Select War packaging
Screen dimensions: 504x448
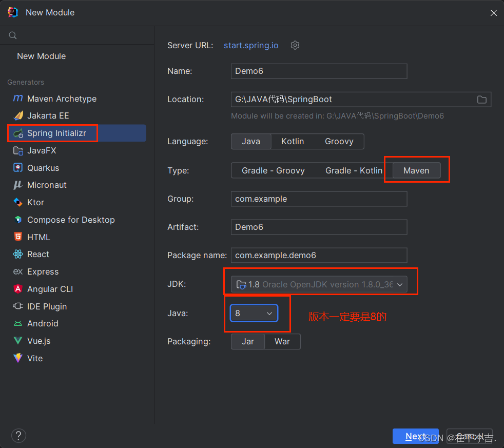point(282,341)
